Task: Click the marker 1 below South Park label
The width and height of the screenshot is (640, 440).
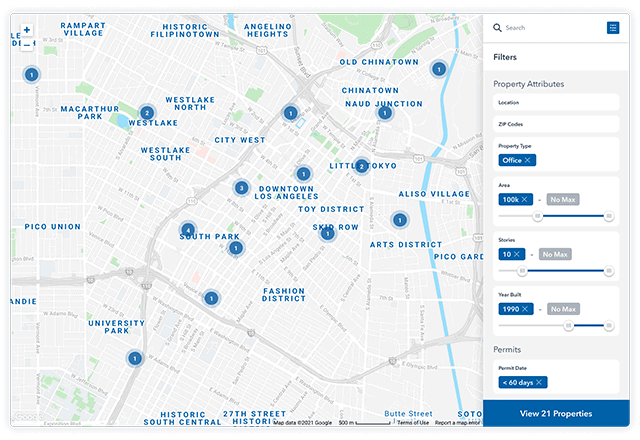Action: [236, 248]
